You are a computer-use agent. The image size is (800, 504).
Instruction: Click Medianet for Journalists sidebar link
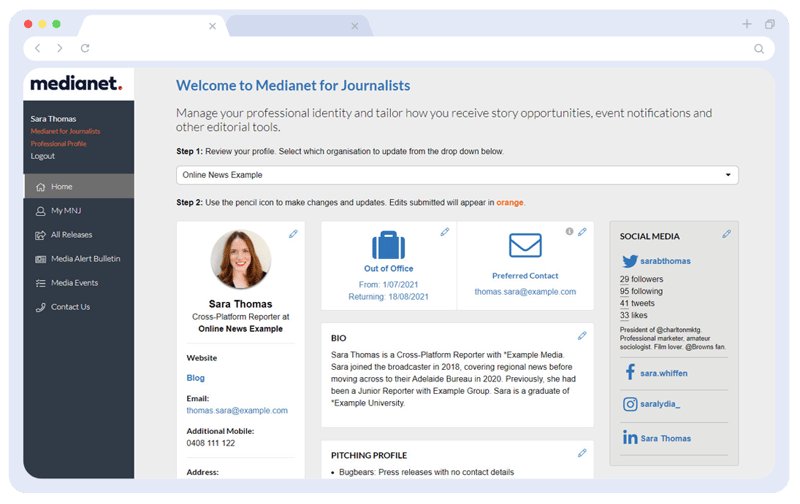(x=65, y=131)
